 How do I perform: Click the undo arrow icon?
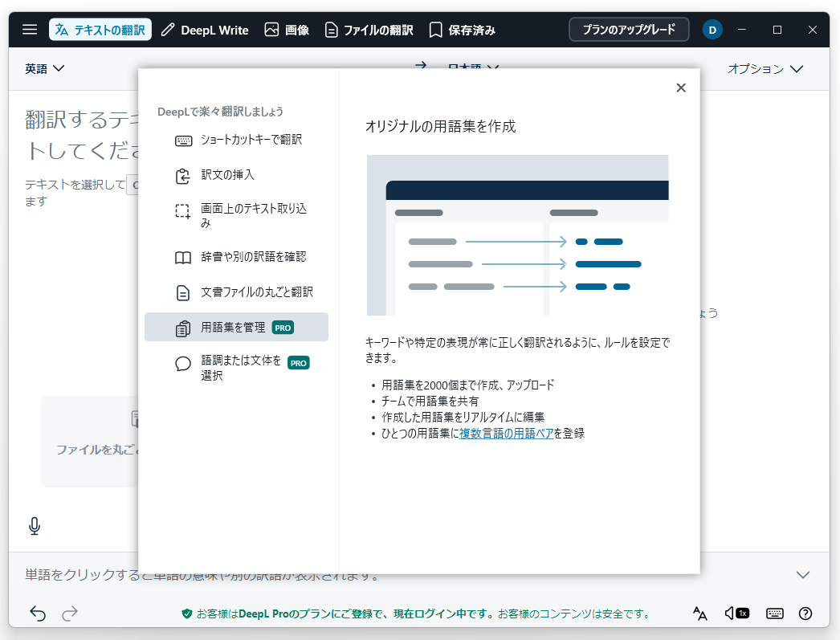37,613
